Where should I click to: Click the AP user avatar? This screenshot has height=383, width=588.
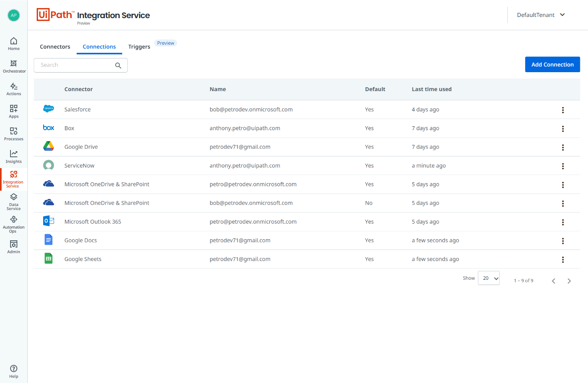click(14, 15)
